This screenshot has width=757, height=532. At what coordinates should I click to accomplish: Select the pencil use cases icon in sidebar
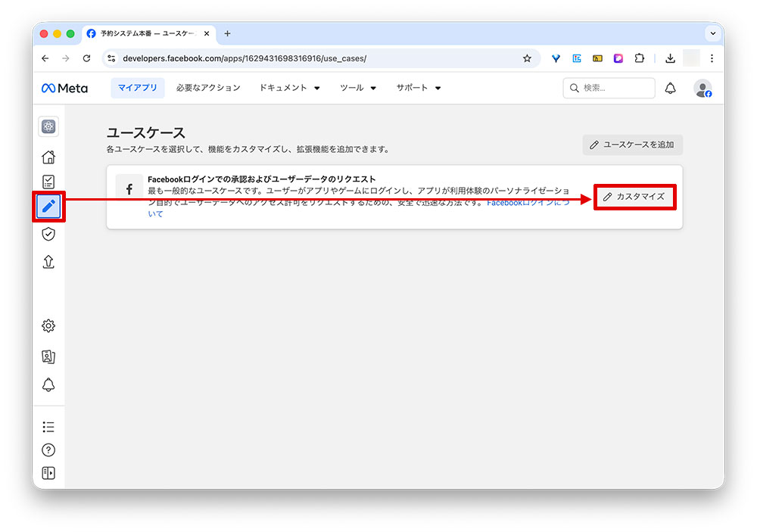click(48, 206)
